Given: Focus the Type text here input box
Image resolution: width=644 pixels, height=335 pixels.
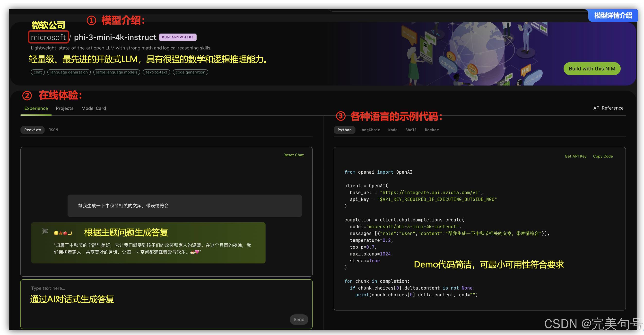Looking at the screenshot, I should (x=166, y=304).
